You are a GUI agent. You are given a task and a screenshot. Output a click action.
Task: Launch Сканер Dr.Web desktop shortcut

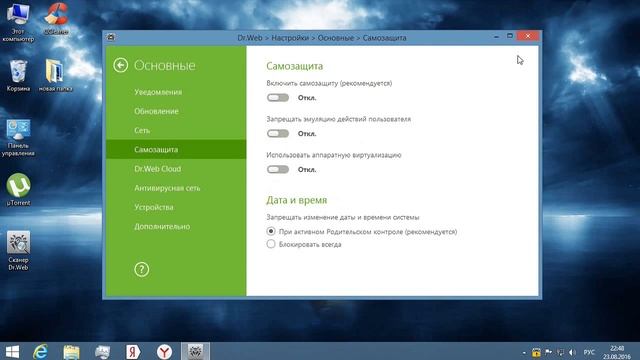click(18, 250)
